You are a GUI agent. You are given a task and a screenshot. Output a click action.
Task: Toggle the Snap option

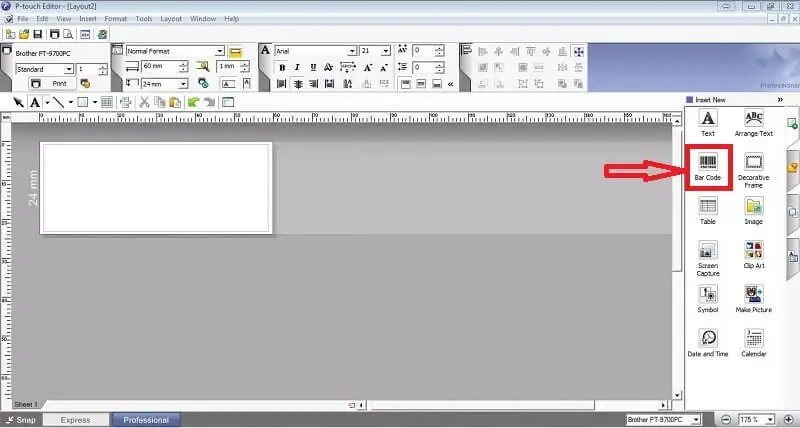point(22,420)
